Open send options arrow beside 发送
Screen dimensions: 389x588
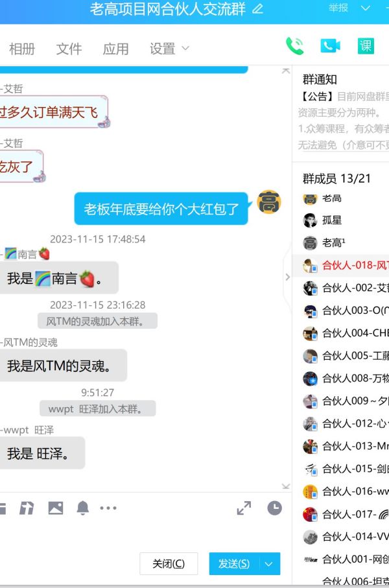[x=268, y=563]
